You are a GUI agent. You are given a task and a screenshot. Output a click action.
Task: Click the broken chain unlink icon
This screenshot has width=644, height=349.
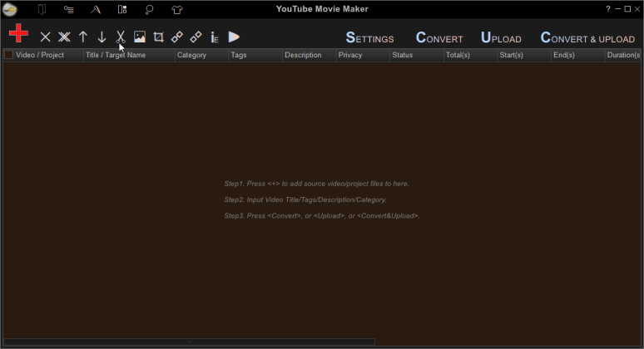(196, 37)
